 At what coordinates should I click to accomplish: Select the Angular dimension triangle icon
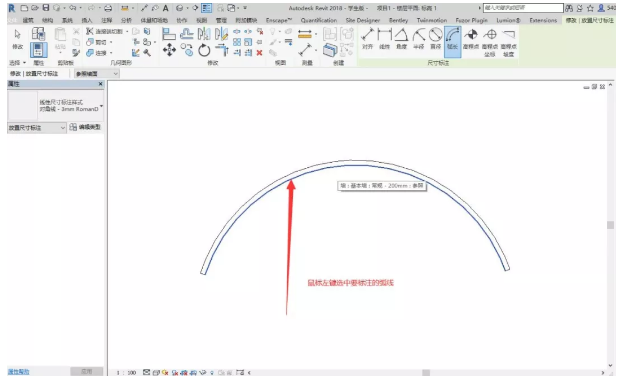(401, 39)
